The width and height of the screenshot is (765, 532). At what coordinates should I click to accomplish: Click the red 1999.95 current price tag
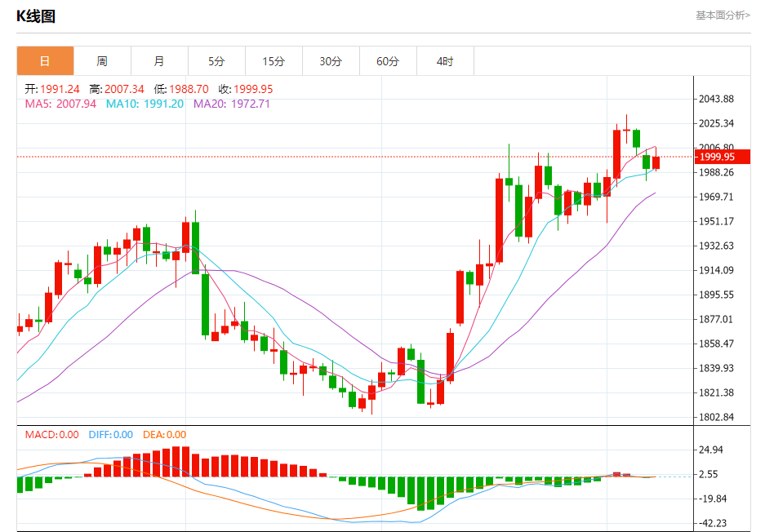point(722,157)
